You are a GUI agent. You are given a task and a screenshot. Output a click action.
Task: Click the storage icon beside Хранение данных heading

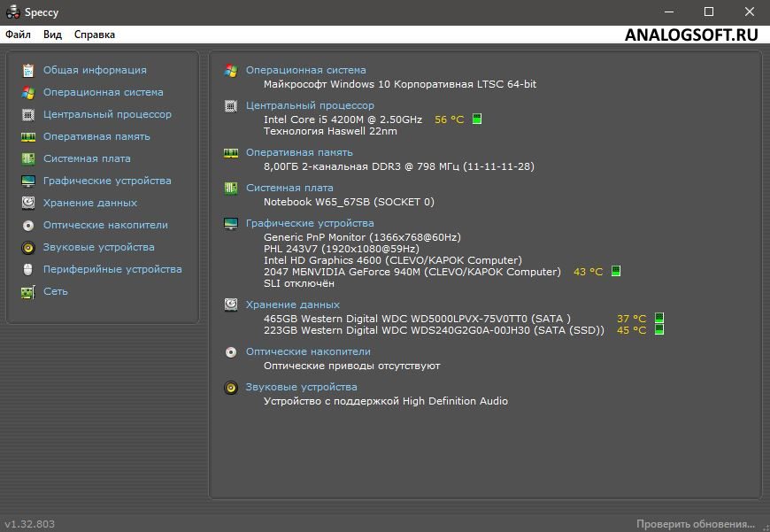pos(231,305)
